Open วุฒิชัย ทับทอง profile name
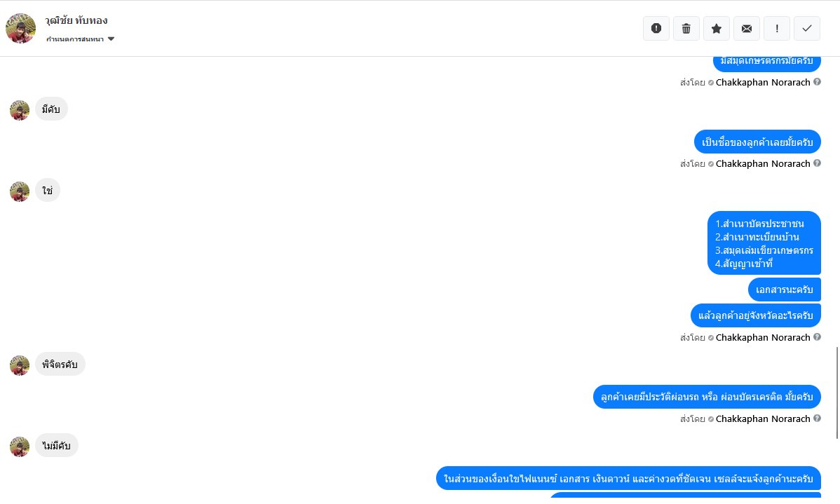Screen dimensions: 840x504 [76, 21]
